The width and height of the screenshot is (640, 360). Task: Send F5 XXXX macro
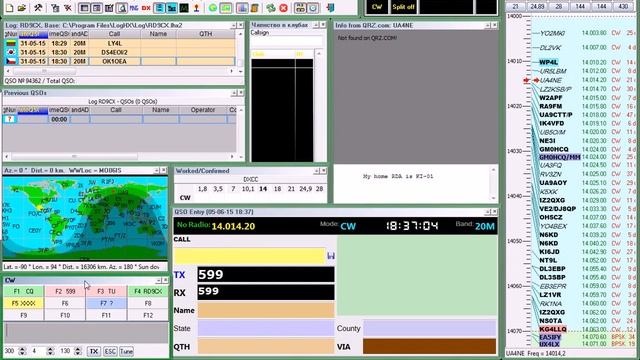tap(23, 303)
